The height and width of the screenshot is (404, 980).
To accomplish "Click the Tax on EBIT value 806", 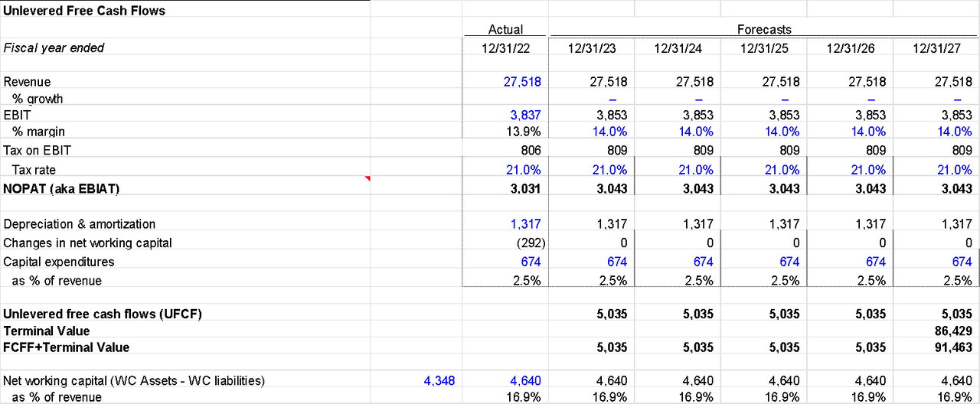I will [531, 151].
